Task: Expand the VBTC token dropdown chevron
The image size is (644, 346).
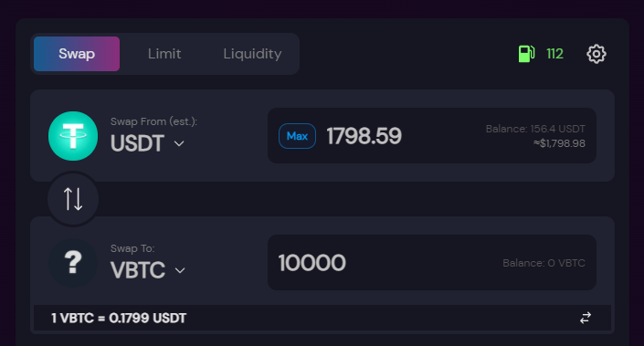Action: [x=180, y=270]
